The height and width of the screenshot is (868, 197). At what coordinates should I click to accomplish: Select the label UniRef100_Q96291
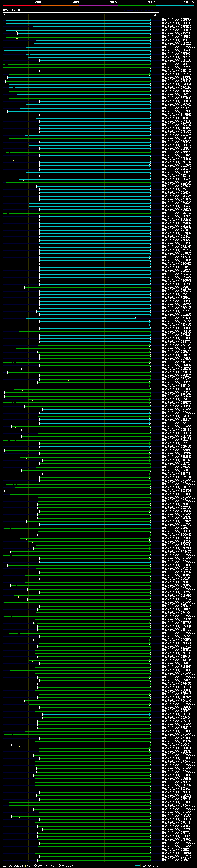click(177, 88)
